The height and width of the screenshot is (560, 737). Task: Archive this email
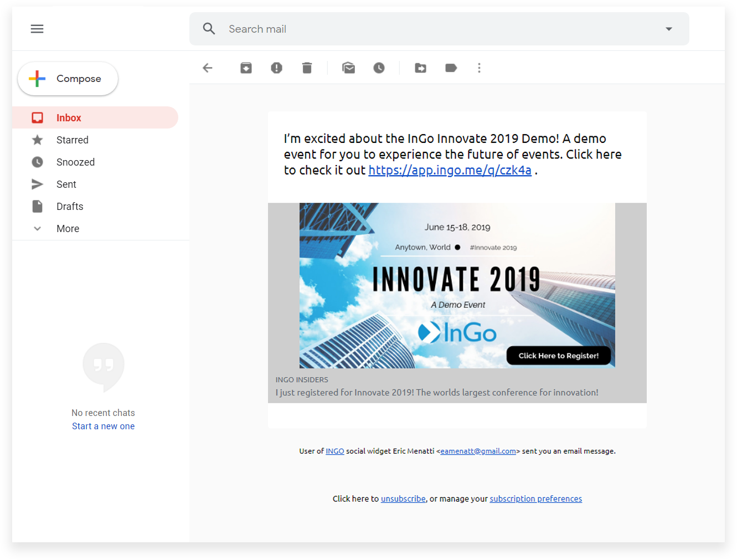pyautogui.click(x=246, y=68)
